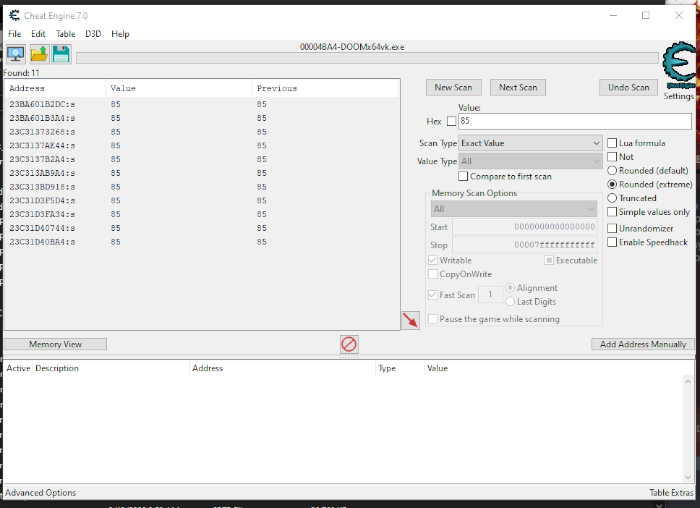Click the red no-entry clear list icon
The width and height of the screenshot is (700, 508).
coord(349,344)
